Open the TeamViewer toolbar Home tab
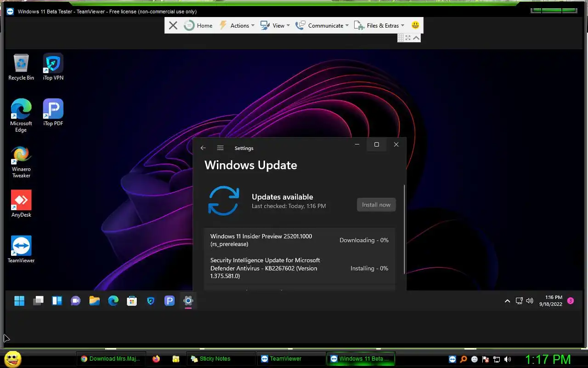The height and width of the screenshot is (368, 588). [x=198, y=26]
